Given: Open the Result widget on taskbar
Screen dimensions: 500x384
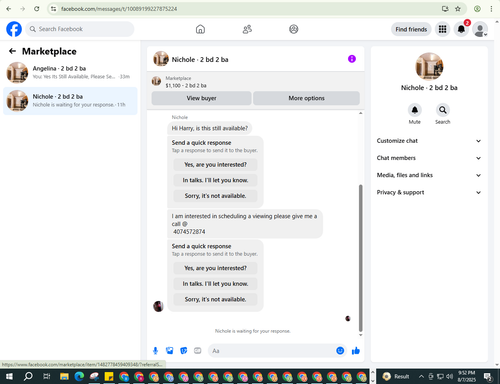Looking at the screenshot, I should tap(396, 377).
